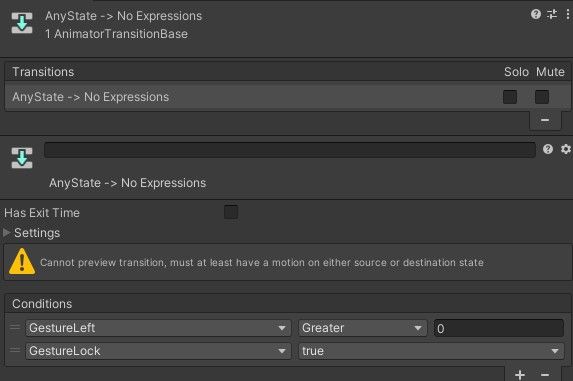The image size is (573, 381).
Task: Click the AnyState -> No Expressions header title
Action: click(x=124, y=16)
